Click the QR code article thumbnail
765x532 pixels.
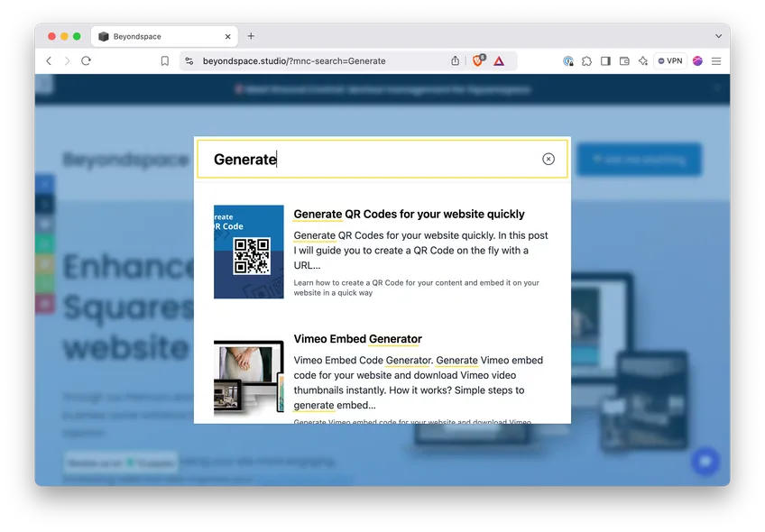[250, 252]
